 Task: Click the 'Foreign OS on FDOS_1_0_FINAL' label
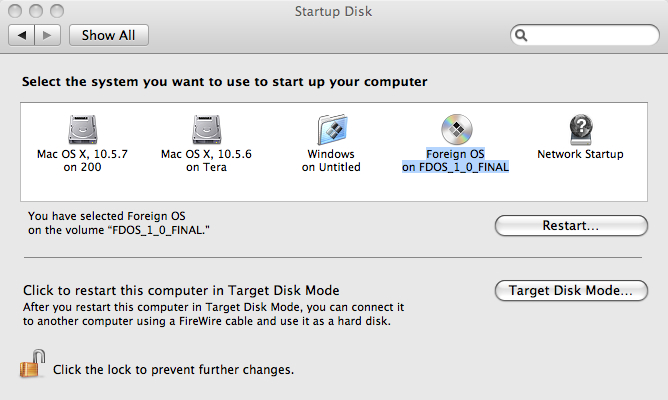(455, 161)
